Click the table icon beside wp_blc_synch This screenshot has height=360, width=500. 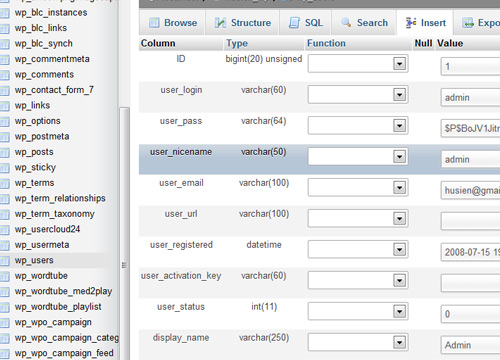4,44
